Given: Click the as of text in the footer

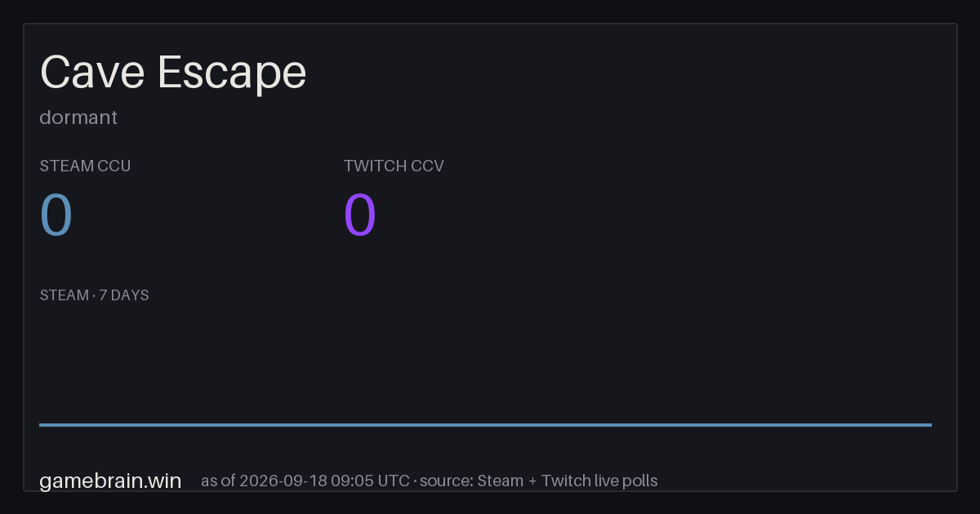Looking at the screenshot, I should (x=218, y=481).
